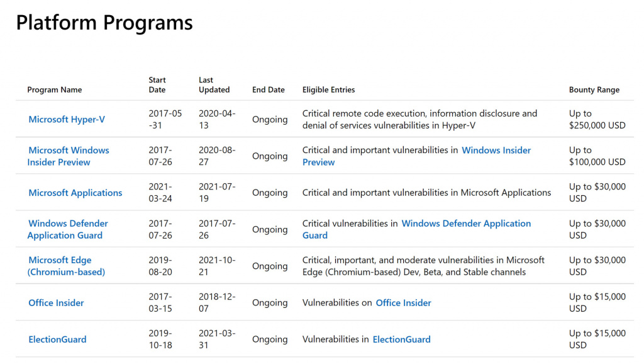Image resolution: width=644 pixels, height=364 pixels.
Task: Open Windows Defender Application Guard program link
Action: tap(68, 229)
